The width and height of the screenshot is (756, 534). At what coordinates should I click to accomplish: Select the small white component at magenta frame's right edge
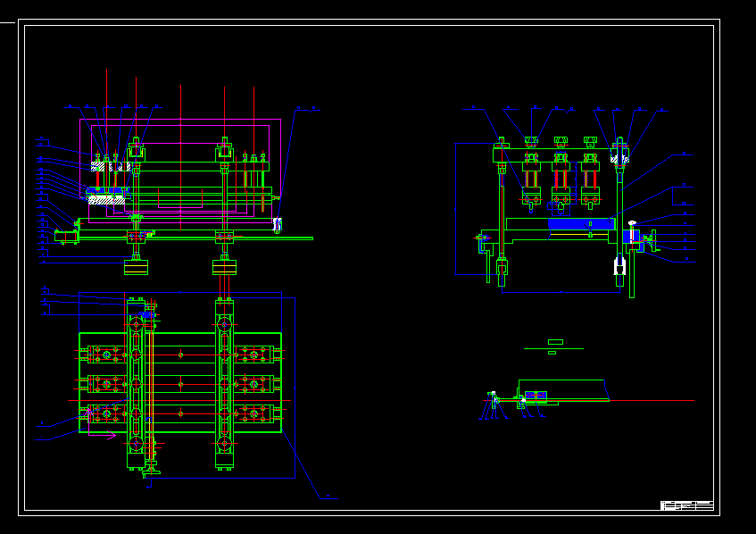[x=277, y=225]
